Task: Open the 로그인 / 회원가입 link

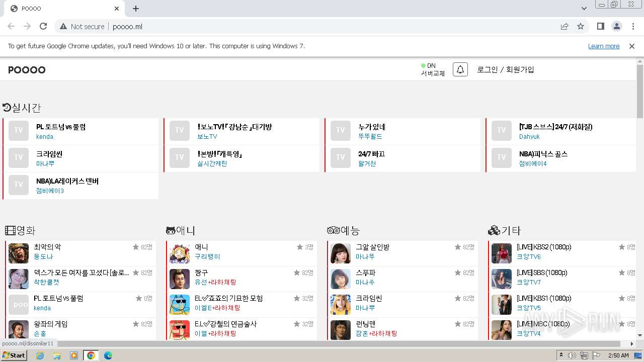Action: pos(506,69)
